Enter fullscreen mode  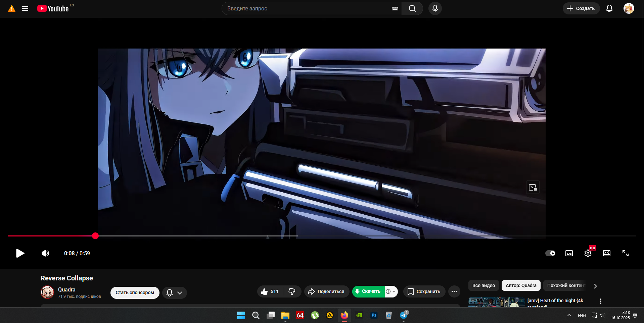[x=626, y=253]
